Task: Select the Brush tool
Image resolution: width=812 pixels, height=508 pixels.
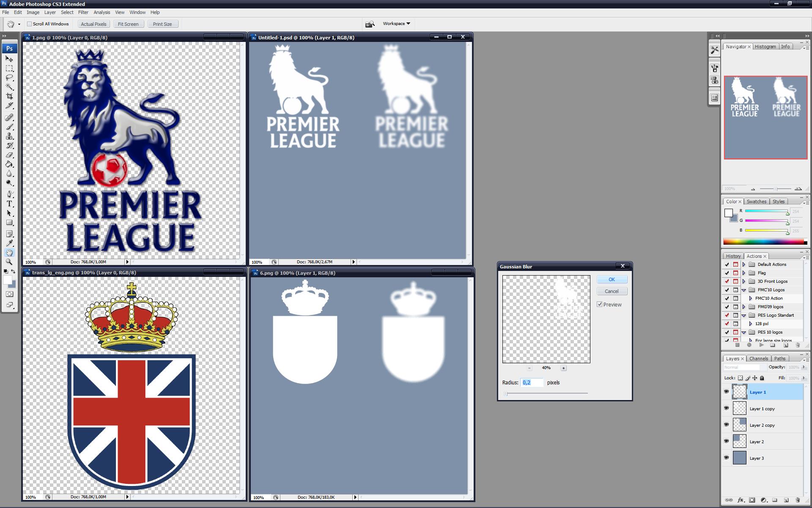Action: click(x=9, y=127)
